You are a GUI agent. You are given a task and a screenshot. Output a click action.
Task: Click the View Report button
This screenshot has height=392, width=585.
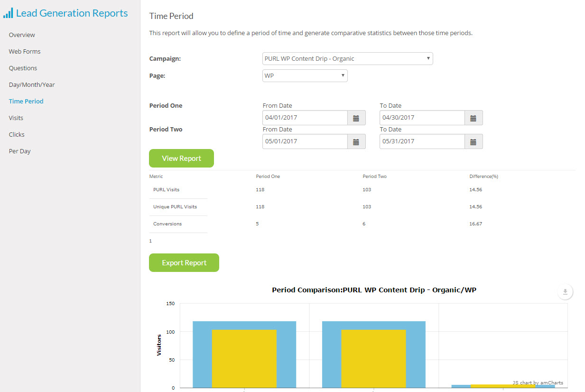181,159
